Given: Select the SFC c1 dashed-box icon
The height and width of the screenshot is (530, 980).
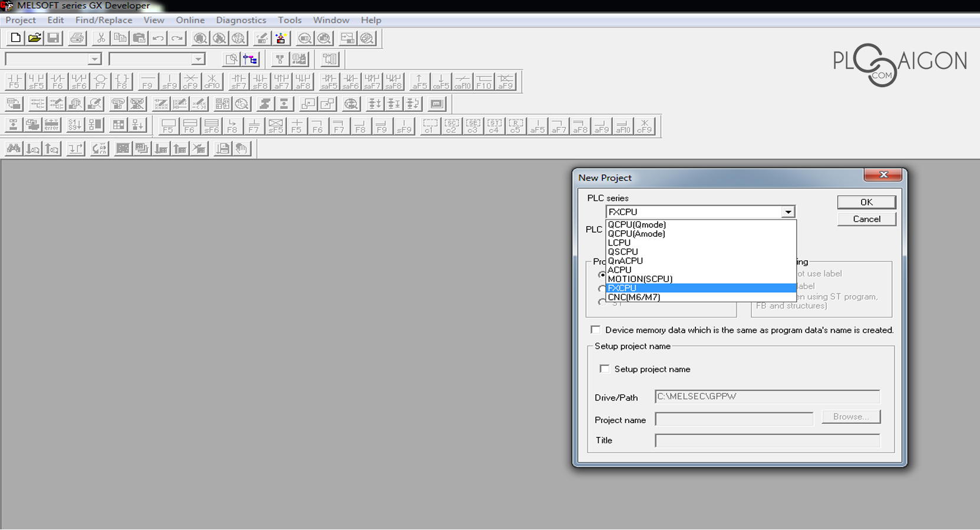Looking at the screenshot, I should click(x=430, y=126).
